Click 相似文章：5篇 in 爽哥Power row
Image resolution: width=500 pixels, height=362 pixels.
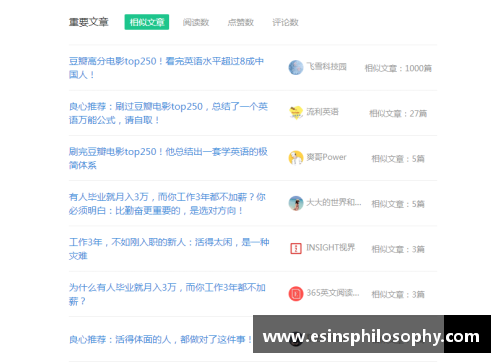click(x=398, y=159)
